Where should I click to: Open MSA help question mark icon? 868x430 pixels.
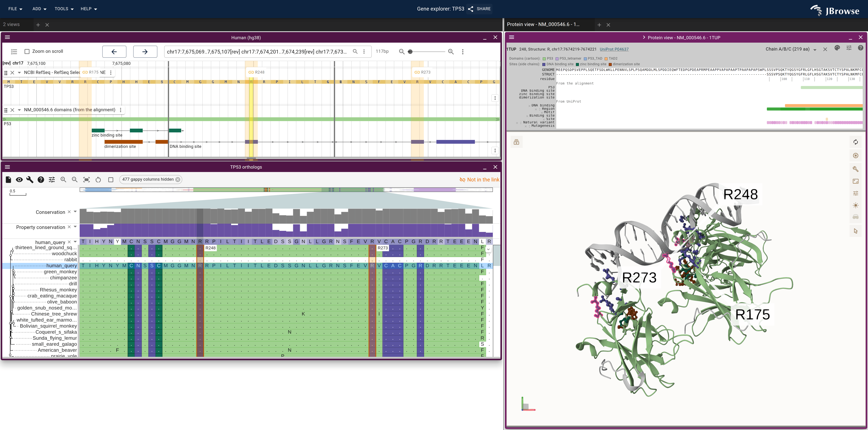click(x=41, y=180)
